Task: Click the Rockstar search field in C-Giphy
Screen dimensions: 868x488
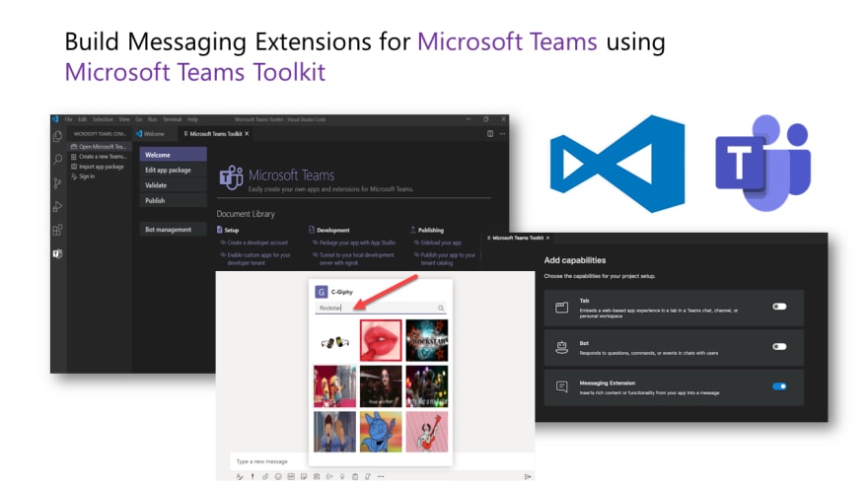Action: (381, 309)
